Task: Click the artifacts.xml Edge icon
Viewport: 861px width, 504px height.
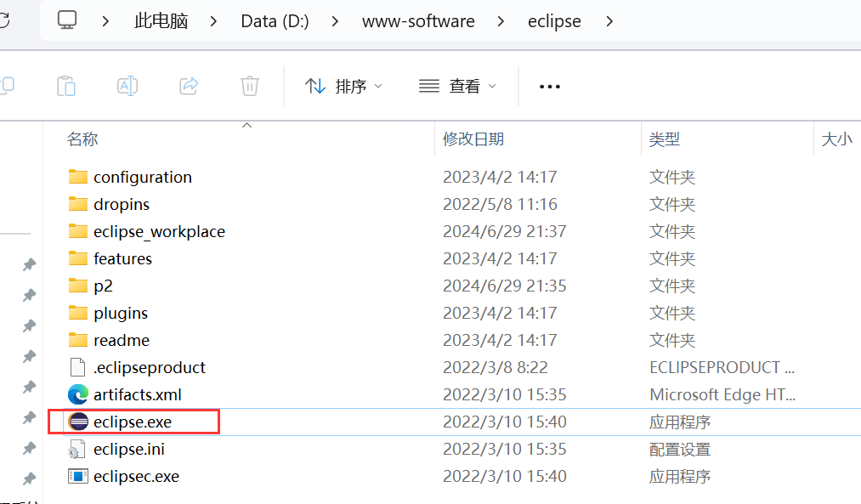Action: (x=78, y=394)
